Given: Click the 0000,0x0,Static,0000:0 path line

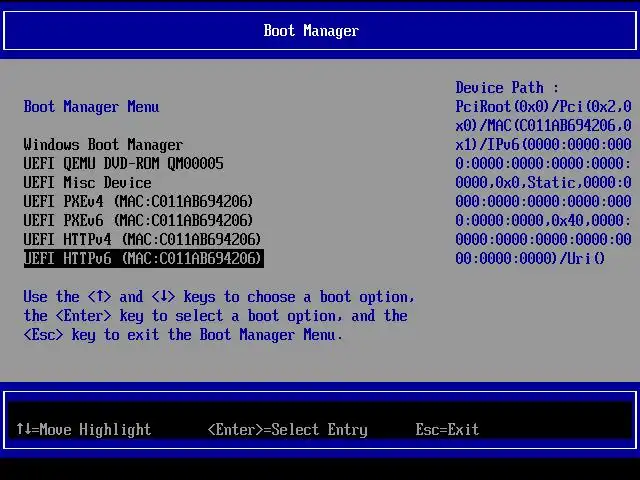Looking at the screenshot, I should [543, 182].
